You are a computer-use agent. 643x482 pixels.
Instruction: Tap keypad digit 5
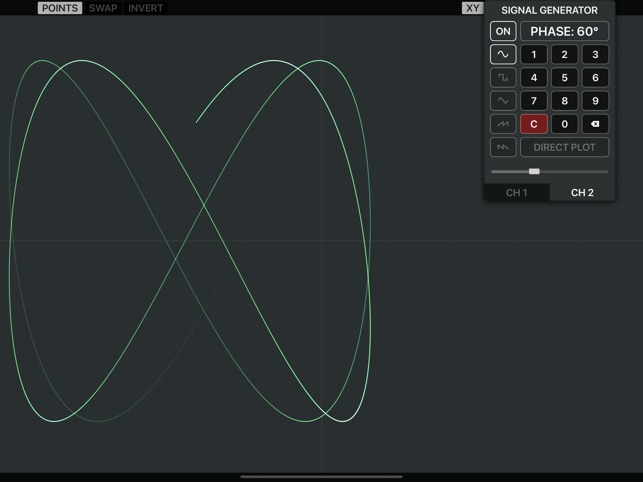pos(564,78)
